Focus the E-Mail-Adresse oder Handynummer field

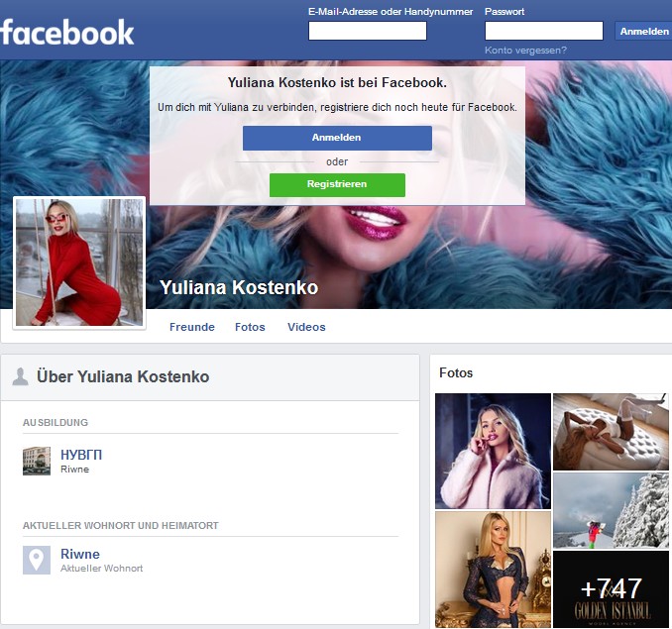point(368,31)
